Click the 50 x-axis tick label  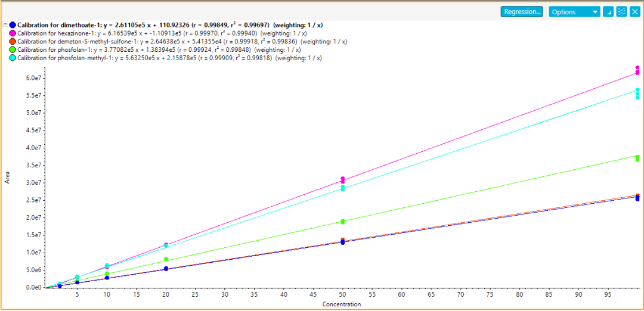[x=342, y=294]
